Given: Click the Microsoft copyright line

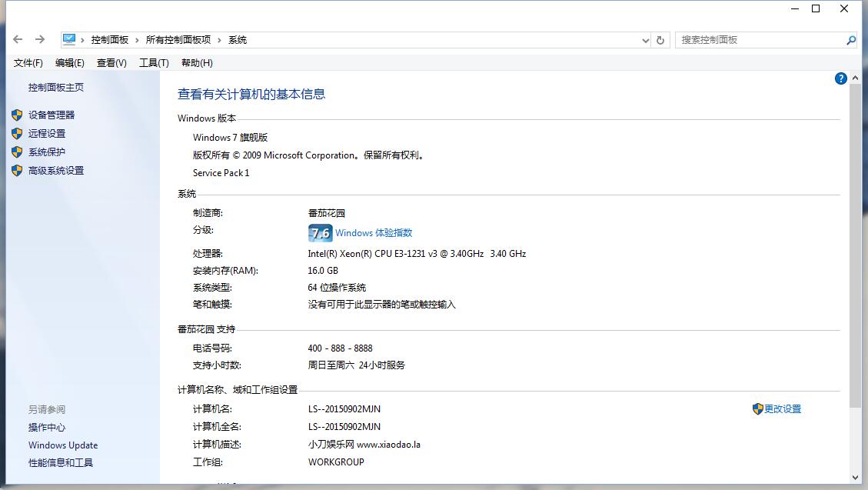Looking at the screenshot, I should (x=309, y=155).
